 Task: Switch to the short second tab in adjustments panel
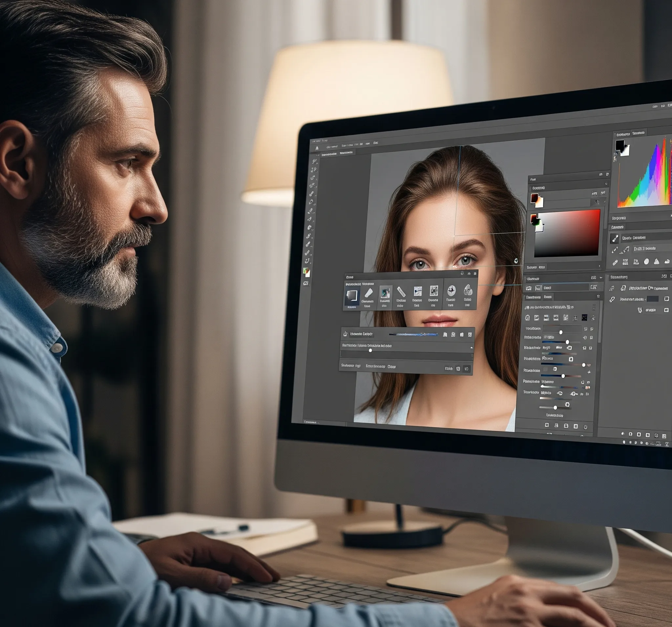tap(548, 297)
